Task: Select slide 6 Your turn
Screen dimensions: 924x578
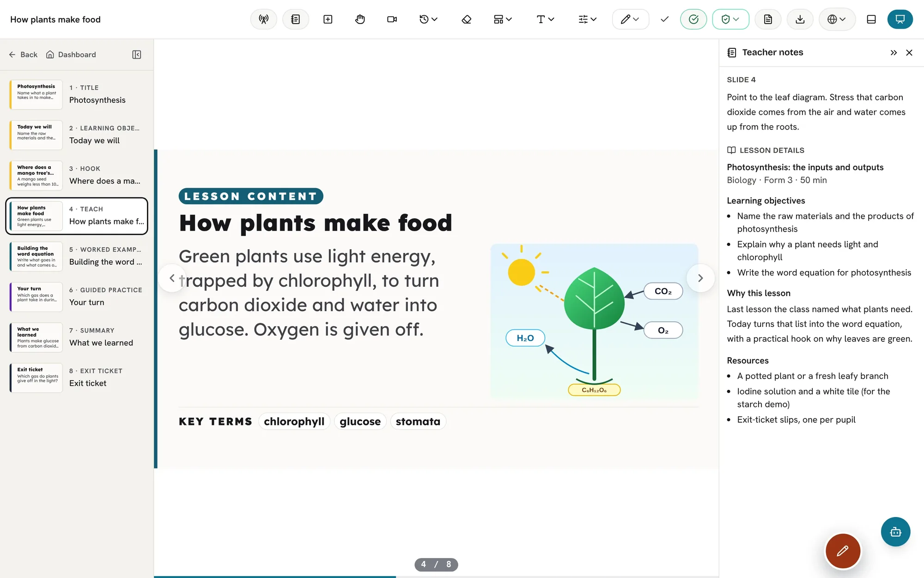Action: [x=77, y=296]
